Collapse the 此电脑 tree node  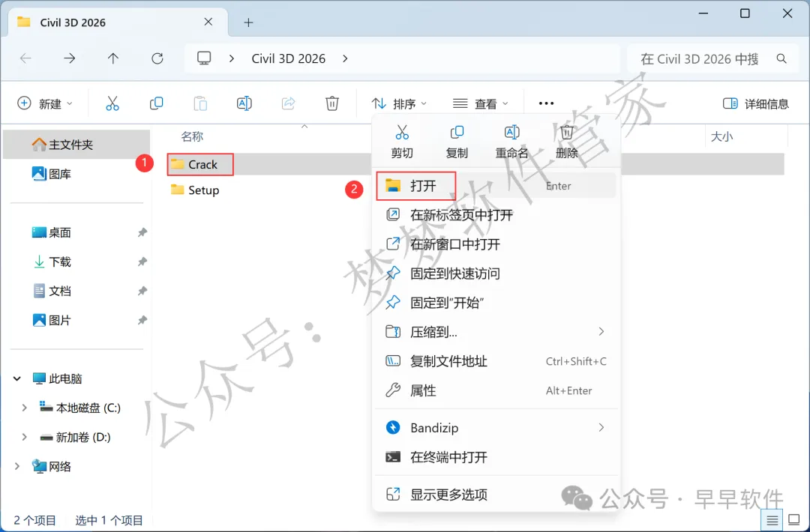[x=17, y=378]
